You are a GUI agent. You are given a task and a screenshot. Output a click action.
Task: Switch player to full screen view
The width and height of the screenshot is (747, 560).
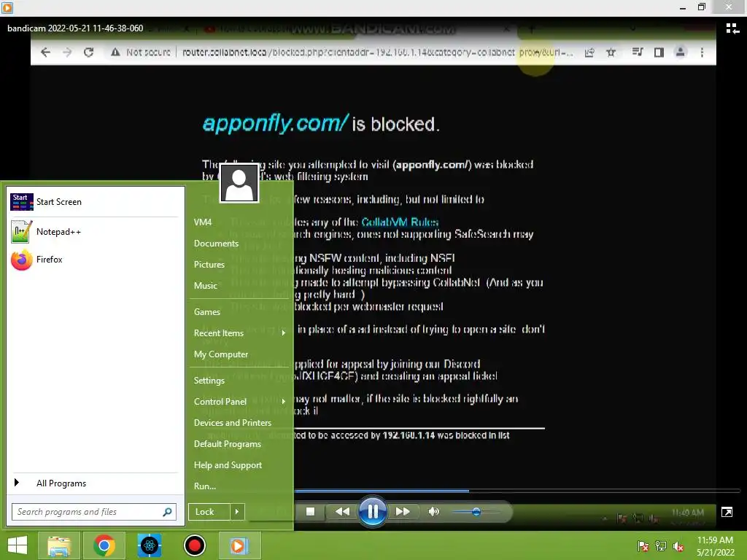(727, 512)
